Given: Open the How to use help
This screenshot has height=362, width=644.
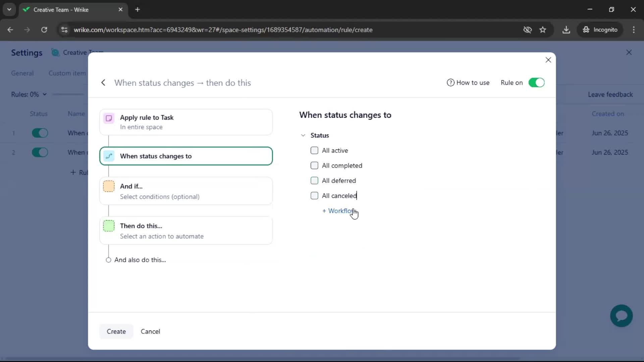Looking at the screenshot, I should (x=468, y=83).
